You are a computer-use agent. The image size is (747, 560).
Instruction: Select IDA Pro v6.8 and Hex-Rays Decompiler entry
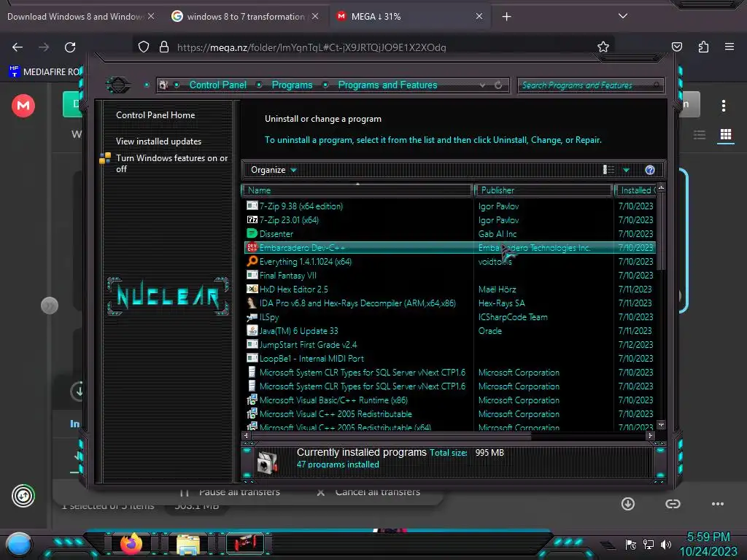click(x=449, y=303)
